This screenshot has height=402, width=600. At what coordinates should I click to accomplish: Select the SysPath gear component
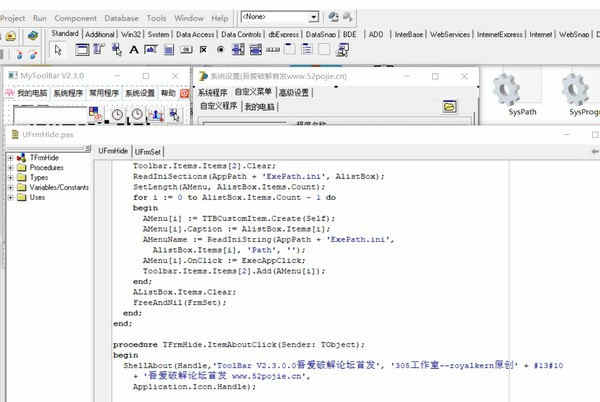click(x=508, y=90)
